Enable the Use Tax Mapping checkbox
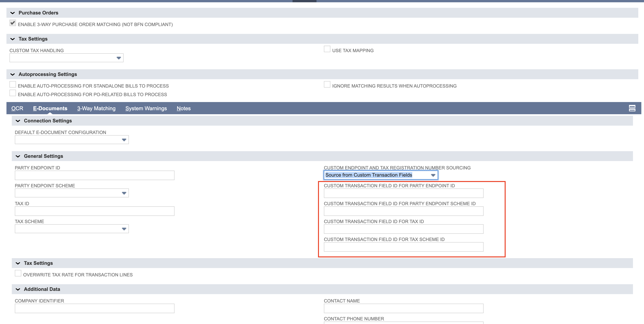Screen dimensions: 644x324 (327, 49)
